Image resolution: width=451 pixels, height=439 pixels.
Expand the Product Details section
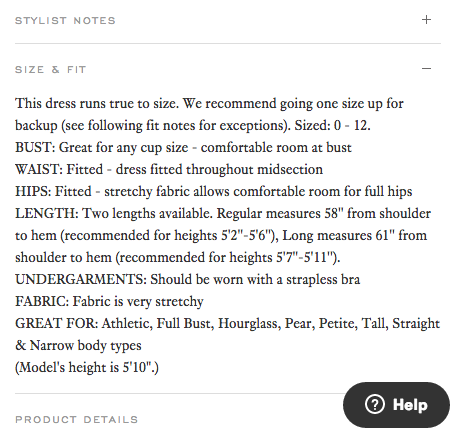[77, 420]
